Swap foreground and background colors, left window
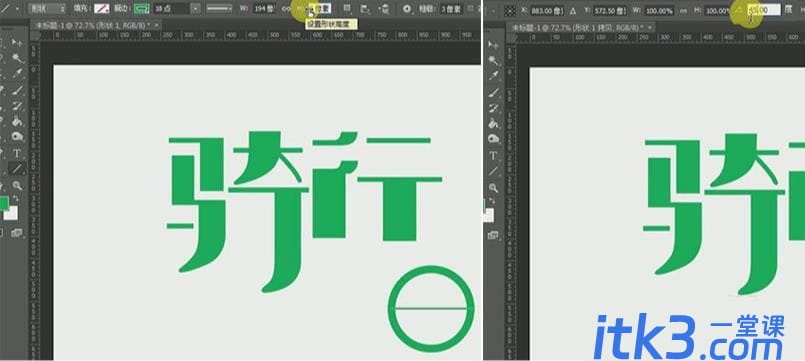The image size is (805, 361). pyautogui.click(x=15, y=198)
